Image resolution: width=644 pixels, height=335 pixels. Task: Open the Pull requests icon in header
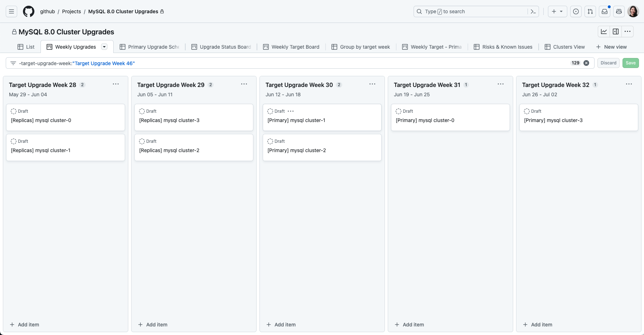click(x=590, y=11)
